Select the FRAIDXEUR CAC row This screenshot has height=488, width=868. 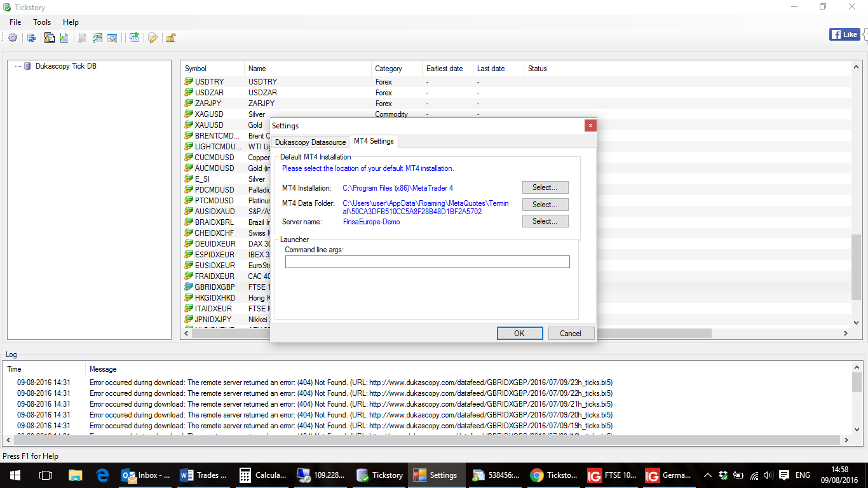226,276
